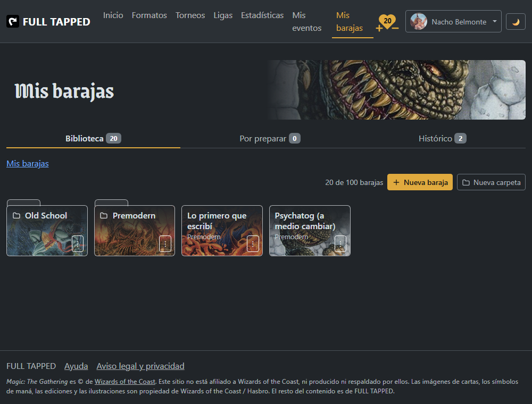Open the Ligas page
Viewport: 532px width, 404px height.
pyautogui.click(x=223, y=15)
